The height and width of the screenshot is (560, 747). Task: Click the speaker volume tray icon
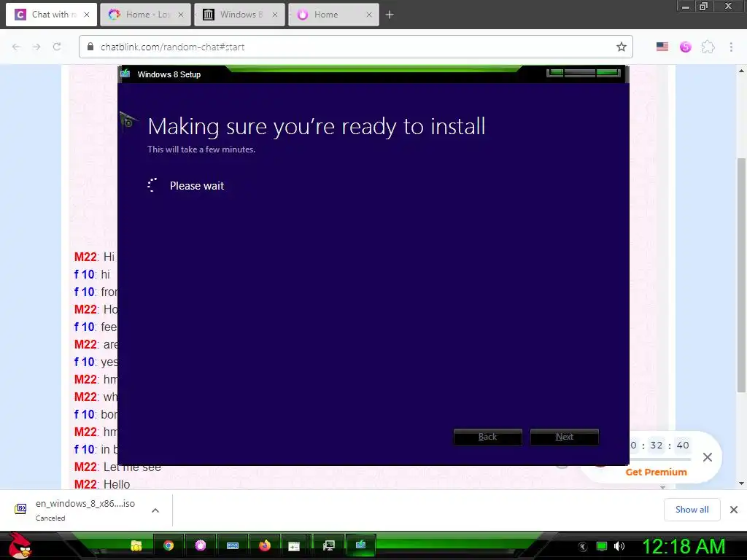click(619, 546)
